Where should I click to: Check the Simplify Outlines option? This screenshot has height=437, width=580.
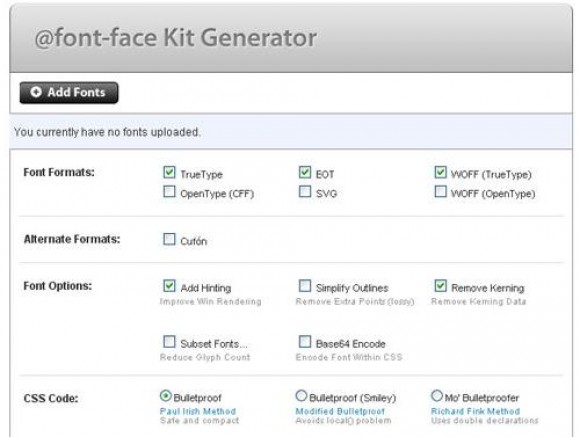coord(305,286)
